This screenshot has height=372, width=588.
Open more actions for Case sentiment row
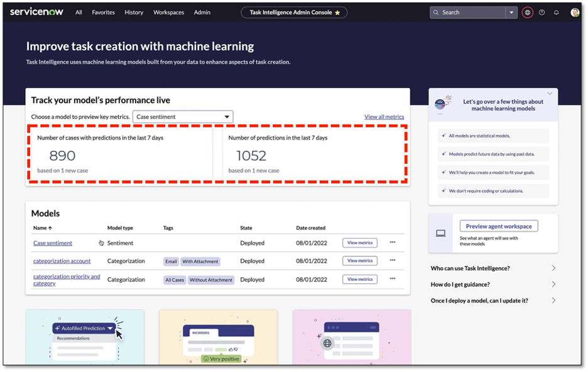coord(393,243)
